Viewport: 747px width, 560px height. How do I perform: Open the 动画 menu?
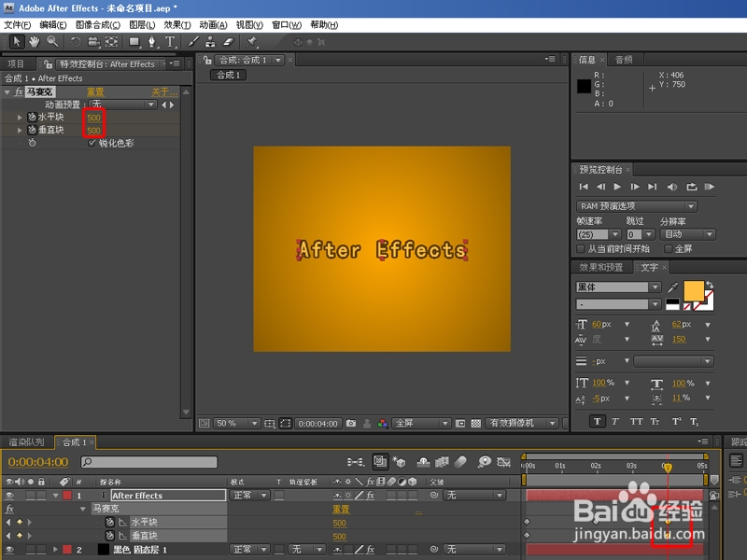[x=213, y=25]
